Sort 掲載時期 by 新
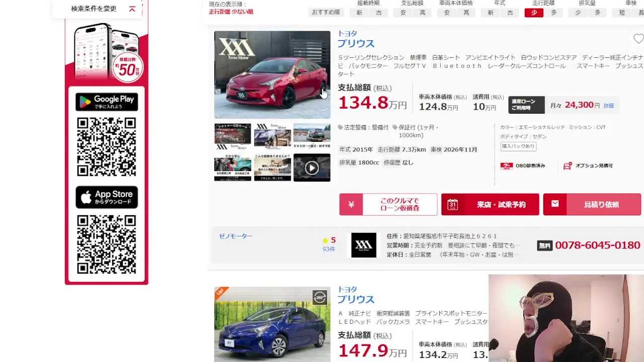This screenshot has height=362, width=644. tap(359, 13)
